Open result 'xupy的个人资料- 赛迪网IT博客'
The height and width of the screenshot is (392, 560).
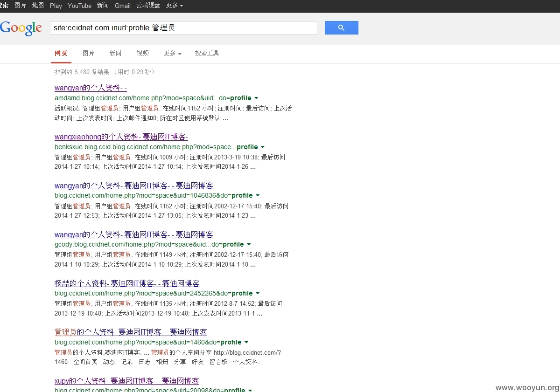coord(127,381)
